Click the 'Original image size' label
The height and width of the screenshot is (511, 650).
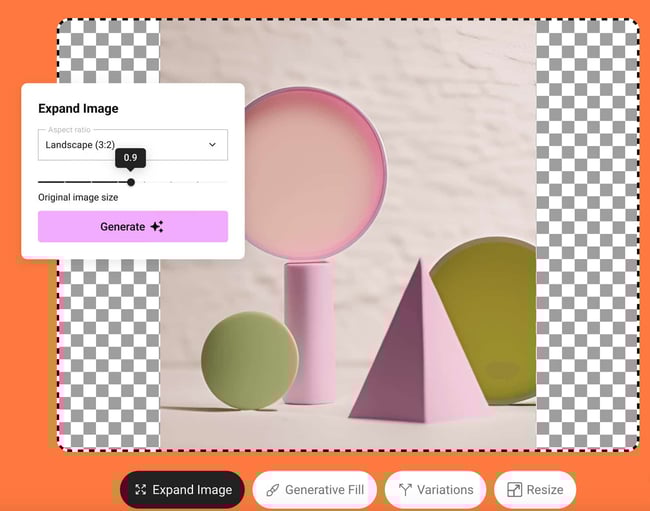coord(78,197)
